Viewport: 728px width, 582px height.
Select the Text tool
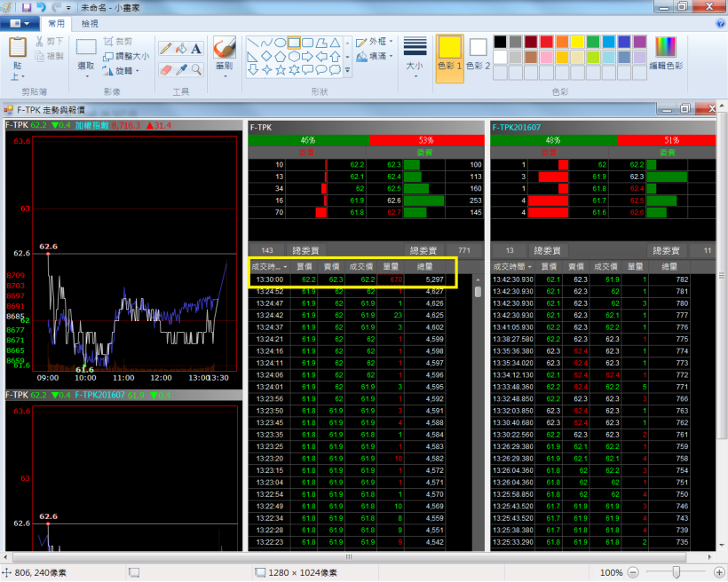click(196, 48)
